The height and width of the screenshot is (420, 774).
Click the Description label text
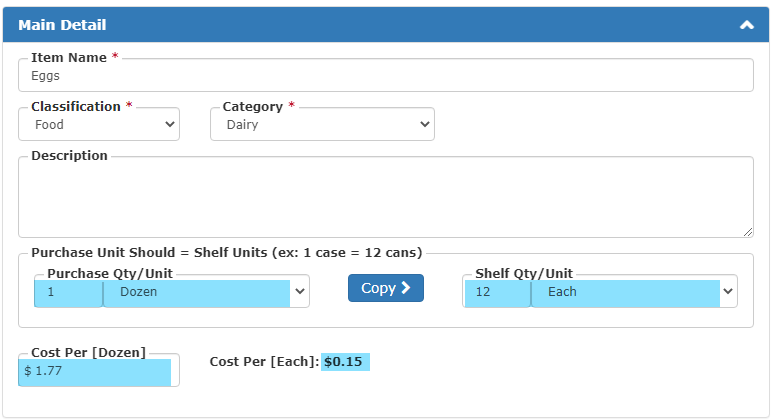click(x=69, y=155)
